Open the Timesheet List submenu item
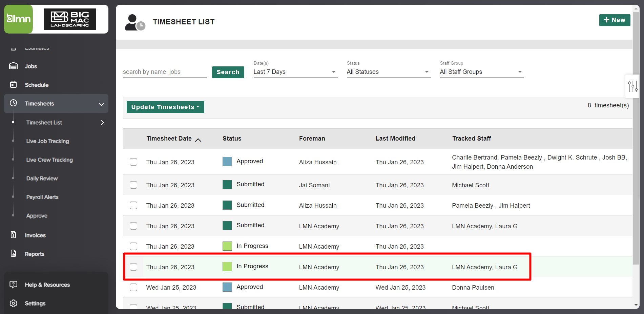The height and width of the screenshot is (314, 644). pyautogui.click(x=44, y=123)
